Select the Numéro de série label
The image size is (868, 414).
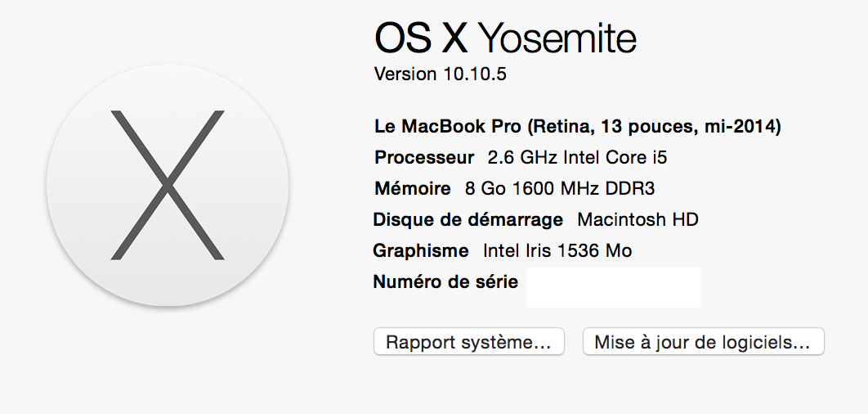click(x=445, y=282)
